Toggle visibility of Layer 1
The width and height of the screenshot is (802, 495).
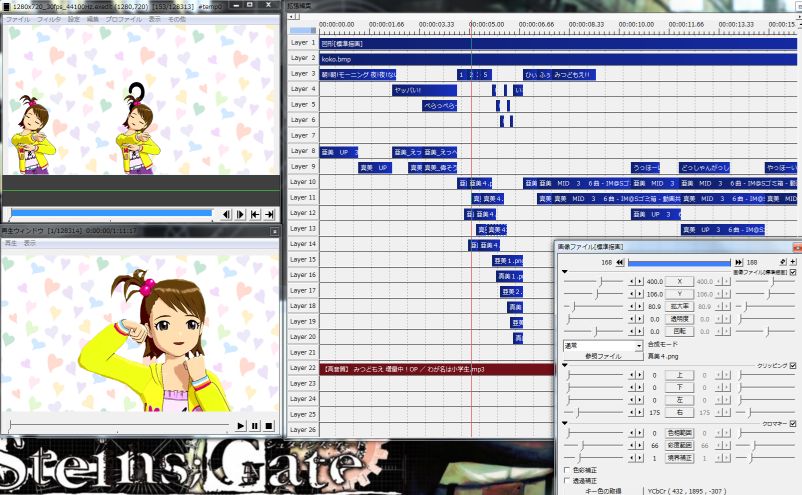(303, 43)
